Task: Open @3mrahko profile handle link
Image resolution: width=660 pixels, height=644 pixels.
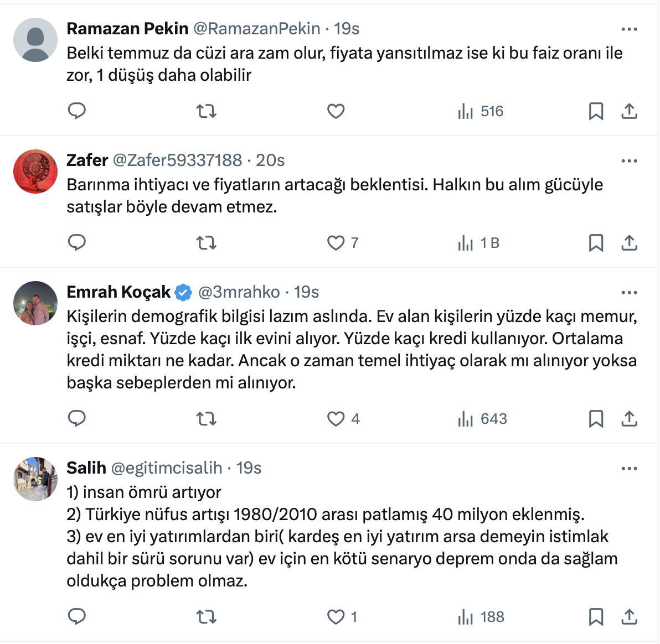Action: (x=239, y=292)
